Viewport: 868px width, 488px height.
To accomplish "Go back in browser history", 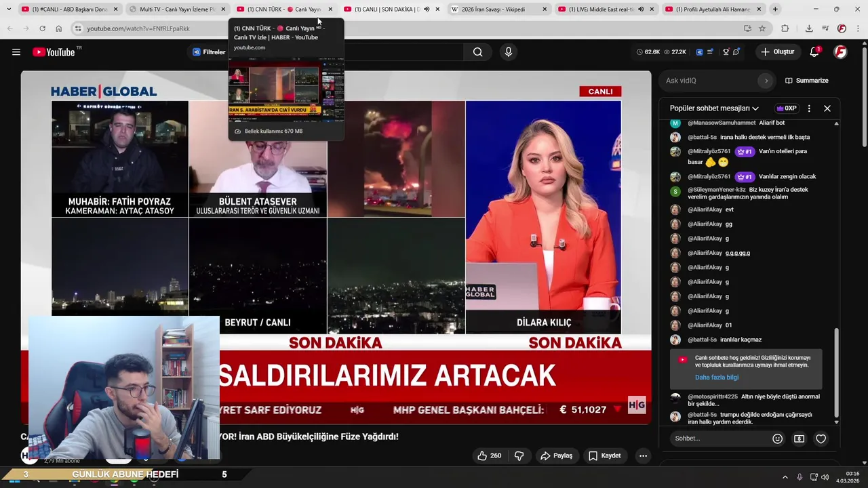I will [9, 28].
